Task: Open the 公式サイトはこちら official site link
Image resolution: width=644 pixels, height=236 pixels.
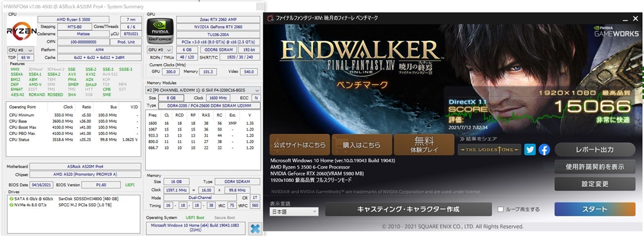Action: tap(300, 144)
